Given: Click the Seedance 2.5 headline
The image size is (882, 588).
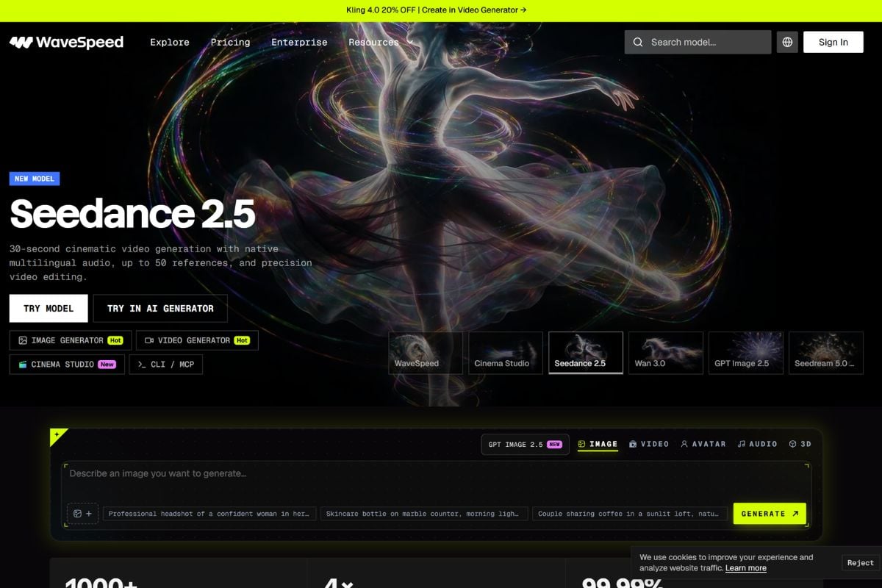Looking at the screenshot, I should 132,213.
